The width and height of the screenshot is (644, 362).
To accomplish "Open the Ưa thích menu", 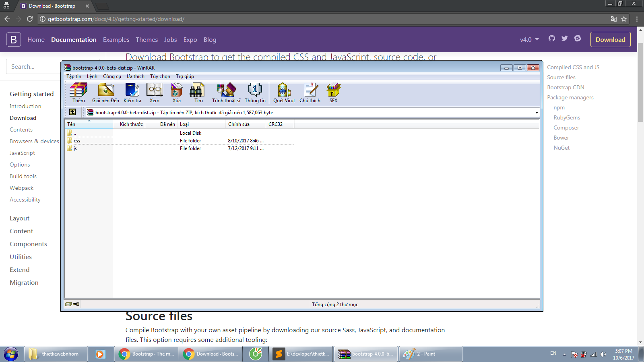I will tap(136, 76).
